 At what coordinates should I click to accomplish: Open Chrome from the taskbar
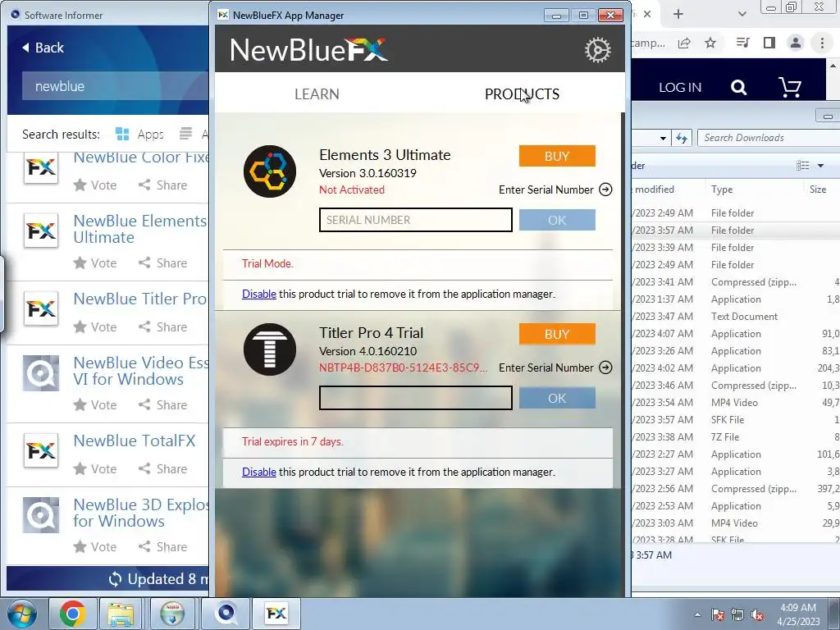72,614
